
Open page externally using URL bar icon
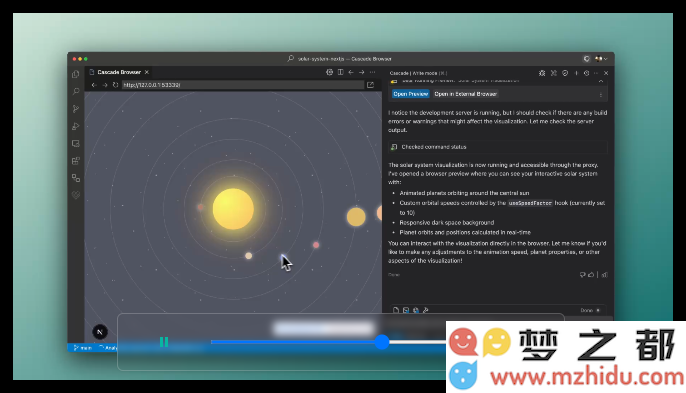click(x=371, y=85)
